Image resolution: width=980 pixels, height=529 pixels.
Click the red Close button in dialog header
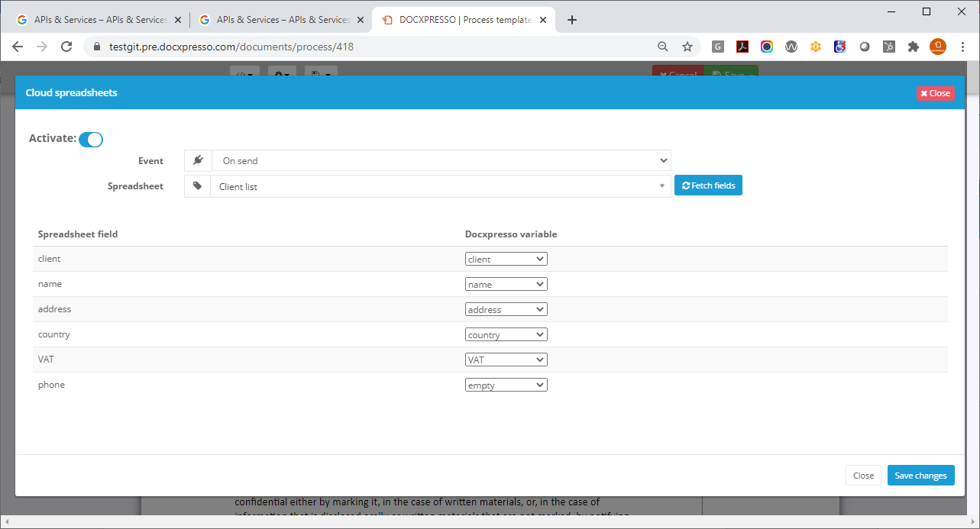coord(935,93)
